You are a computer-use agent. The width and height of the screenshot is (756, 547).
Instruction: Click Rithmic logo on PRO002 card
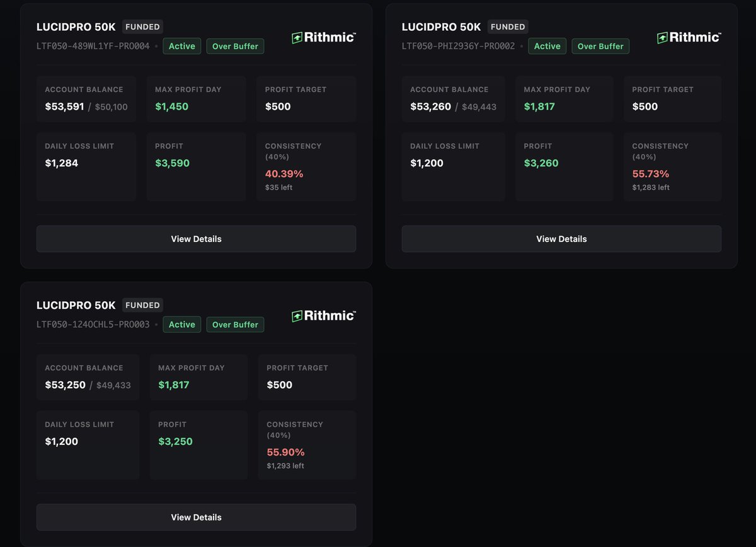[x=689, y=37]
